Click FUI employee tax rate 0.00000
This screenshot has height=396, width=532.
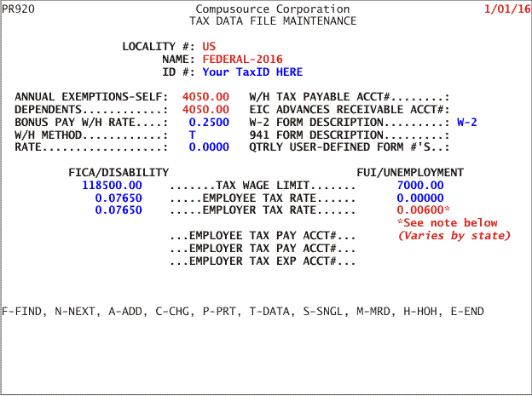[420, 198]
